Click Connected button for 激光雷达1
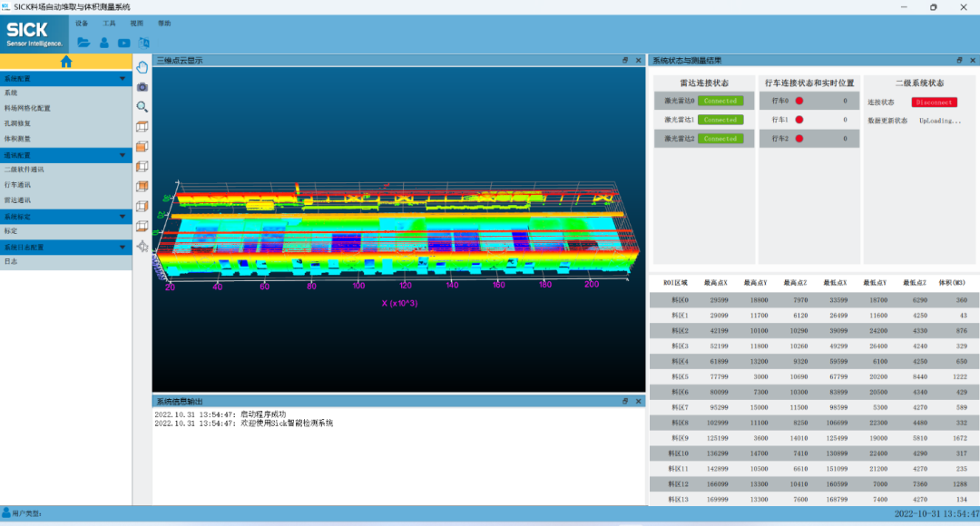980x526 pixels. coord(720,120)
